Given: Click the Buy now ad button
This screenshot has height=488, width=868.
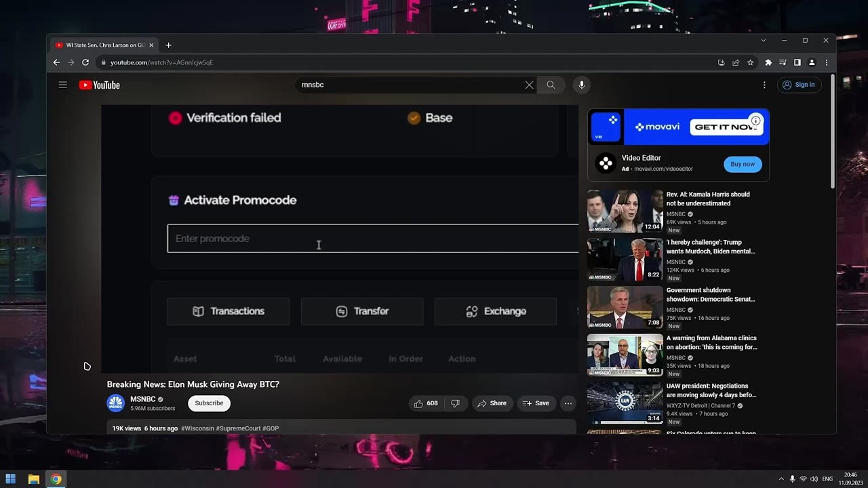Looking at the screenshot, I should [743, 164].
